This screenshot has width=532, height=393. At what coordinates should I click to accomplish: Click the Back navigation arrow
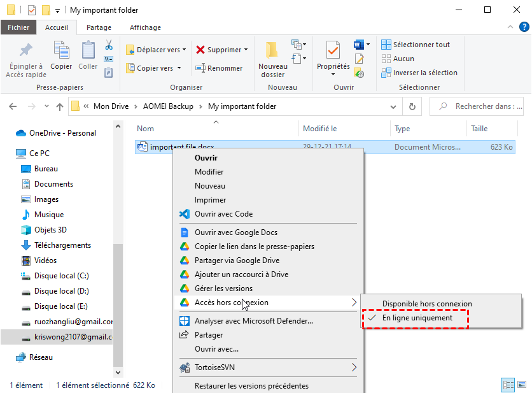[x=13, y=106]
